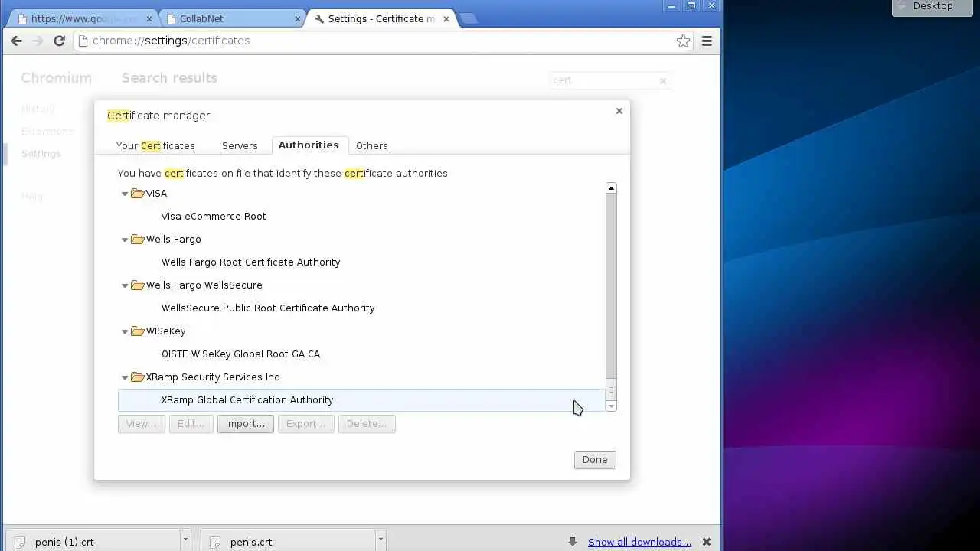Select XRamp Global Certification Authority
Viewport: 980px width, 551px height.
click(x=361, y=399)
